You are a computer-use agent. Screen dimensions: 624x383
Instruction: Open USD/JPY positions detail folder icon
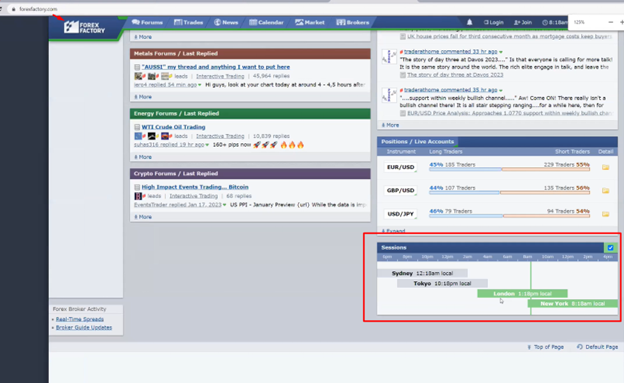coord(605,214)
